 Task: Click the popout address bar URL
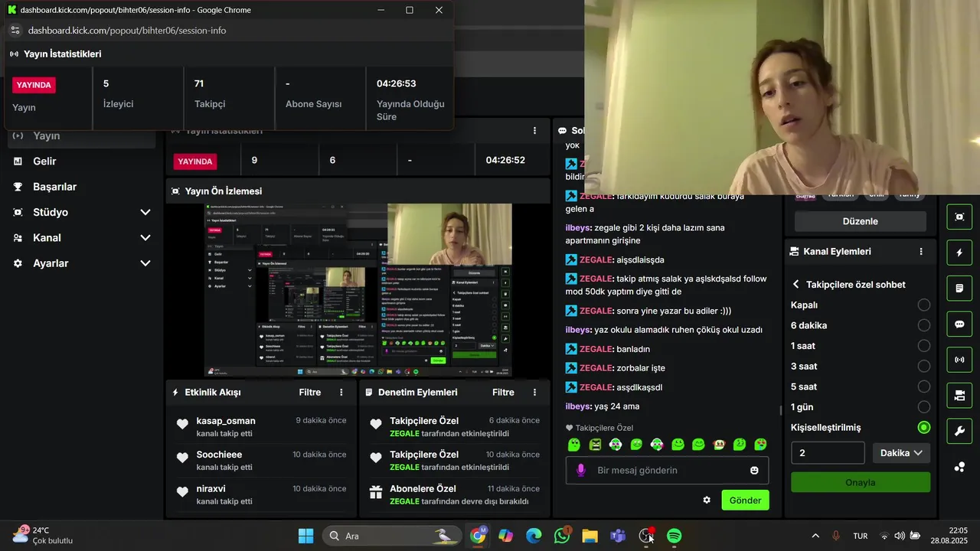[x=127, y=31]
